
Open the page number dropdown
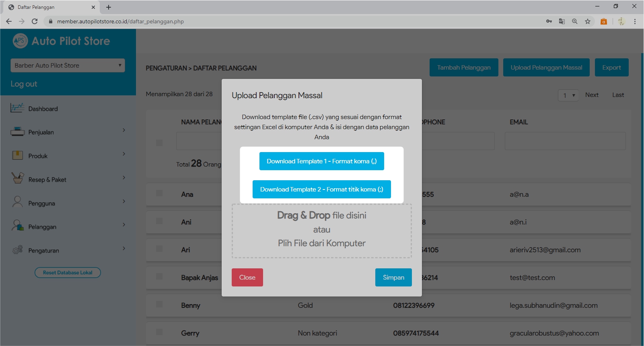click(568, 95)
